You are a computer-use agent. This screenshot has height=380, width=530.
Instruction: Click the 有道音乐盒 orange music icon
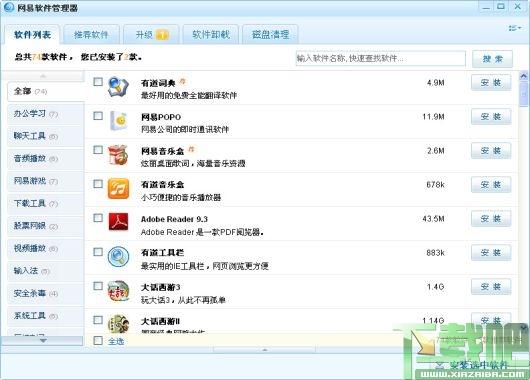(118, 189)
